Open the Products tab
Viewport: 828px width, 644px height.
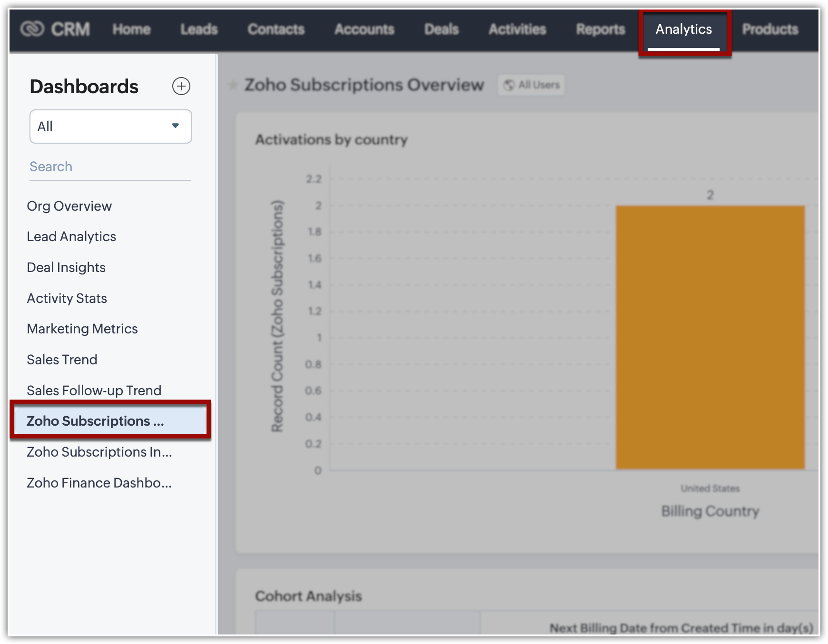click(x=769, y=29)
